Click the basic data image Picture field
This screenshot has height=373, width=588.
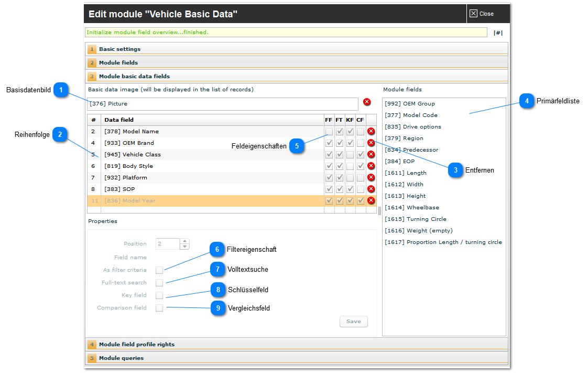click(x=223, y=104)
